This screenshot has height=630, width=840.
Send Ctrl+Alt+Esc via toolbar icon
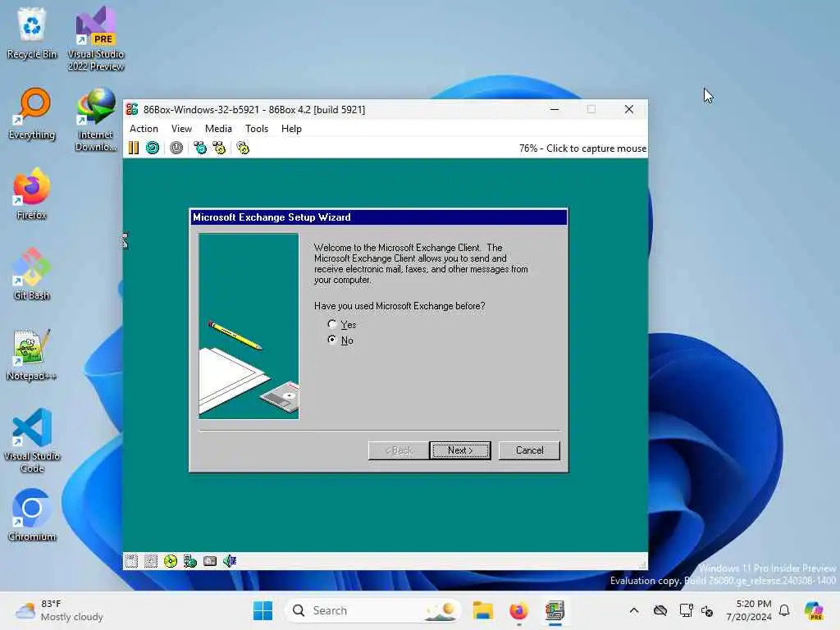219,148
